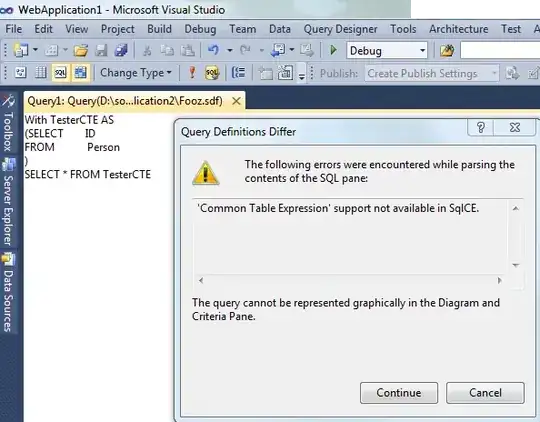
Task: Open the New Project dropdown arrow
Action: point(35,50)
